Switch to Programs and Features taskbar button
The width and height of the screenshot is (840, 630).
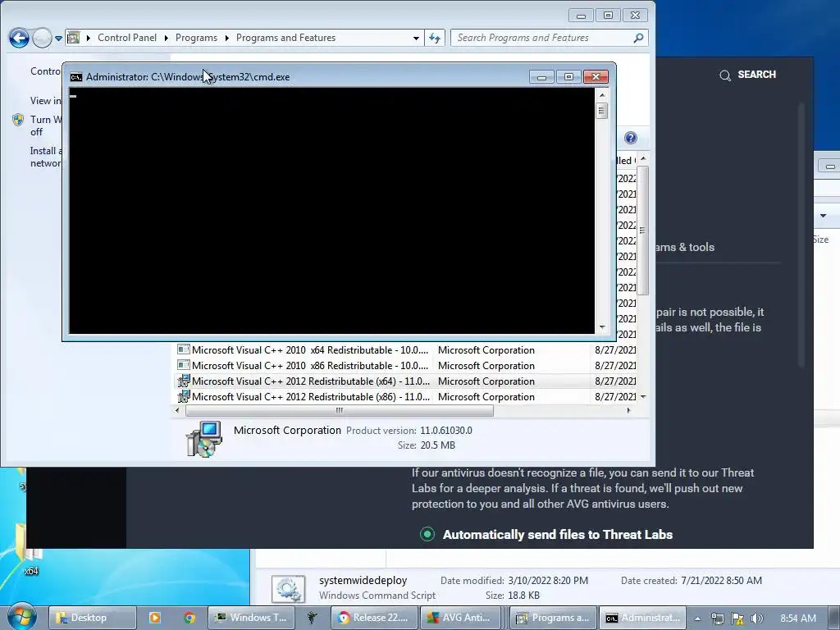point(552,618)
